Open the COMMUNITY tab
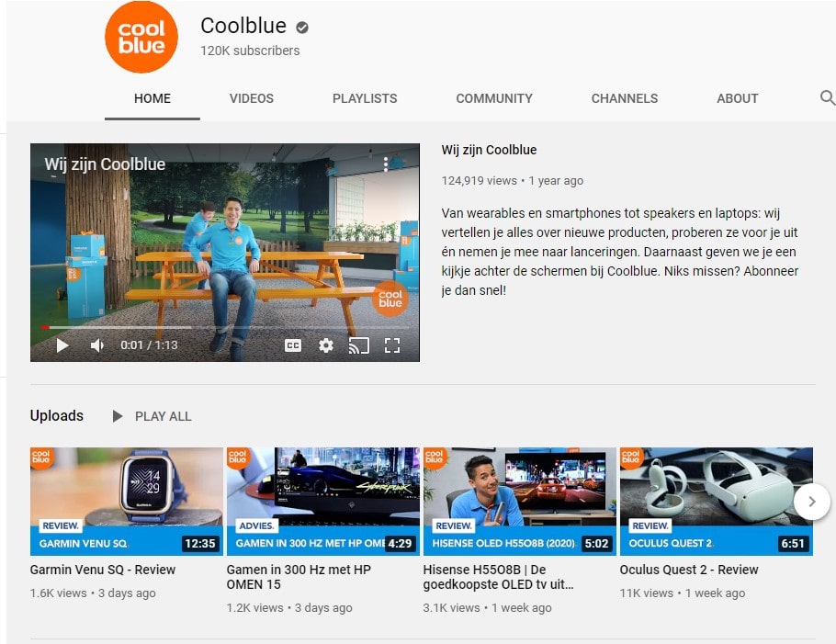 click(x=494, y=98)
